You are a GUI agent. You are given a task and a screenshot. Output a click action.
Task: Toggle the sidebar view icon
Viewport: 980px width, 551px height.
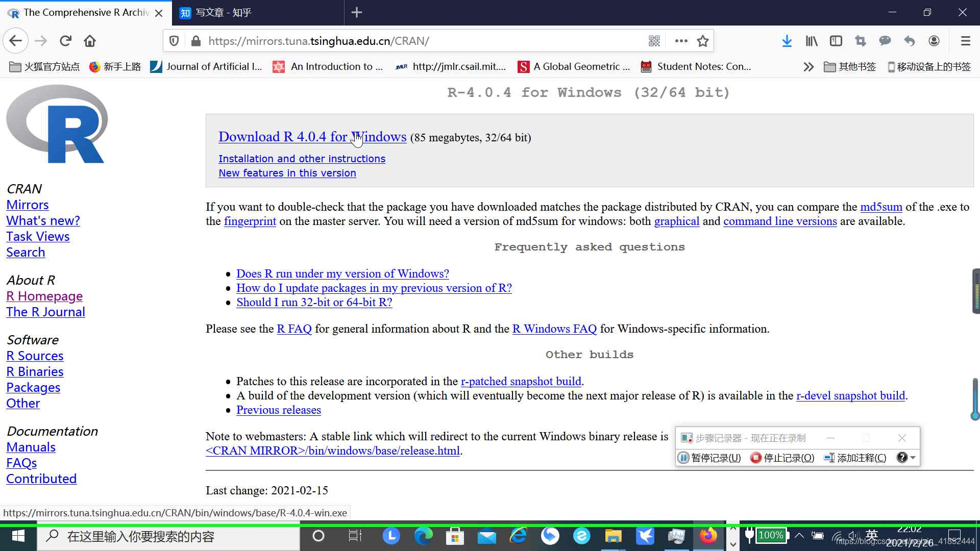click(x=836, y=41)
